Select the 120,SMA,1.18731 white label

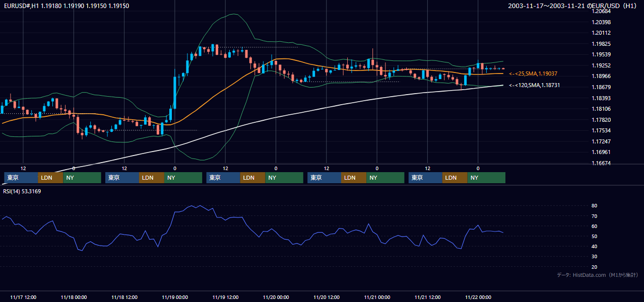tap(535, 86)
